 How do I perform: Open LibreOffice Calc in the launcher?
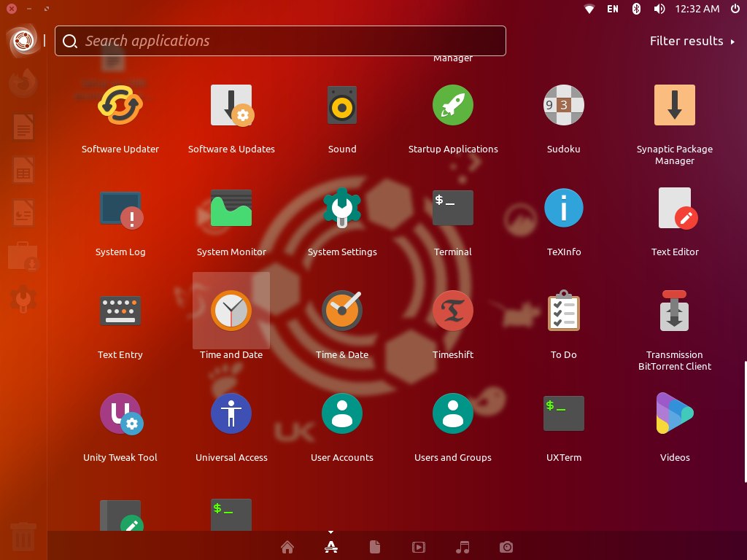(23, 170)
